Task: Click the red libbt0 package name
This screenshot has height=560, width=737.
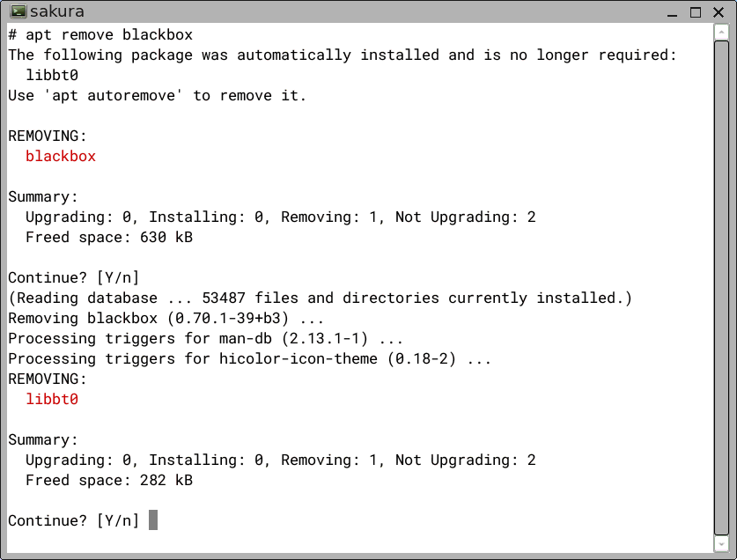Action: (52, 399)
